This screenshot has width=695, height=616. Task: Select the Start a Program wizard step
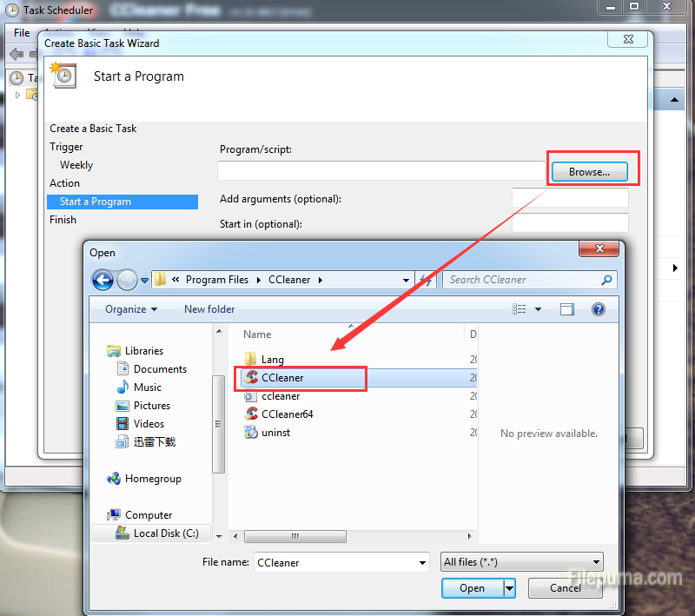(122, 202)
